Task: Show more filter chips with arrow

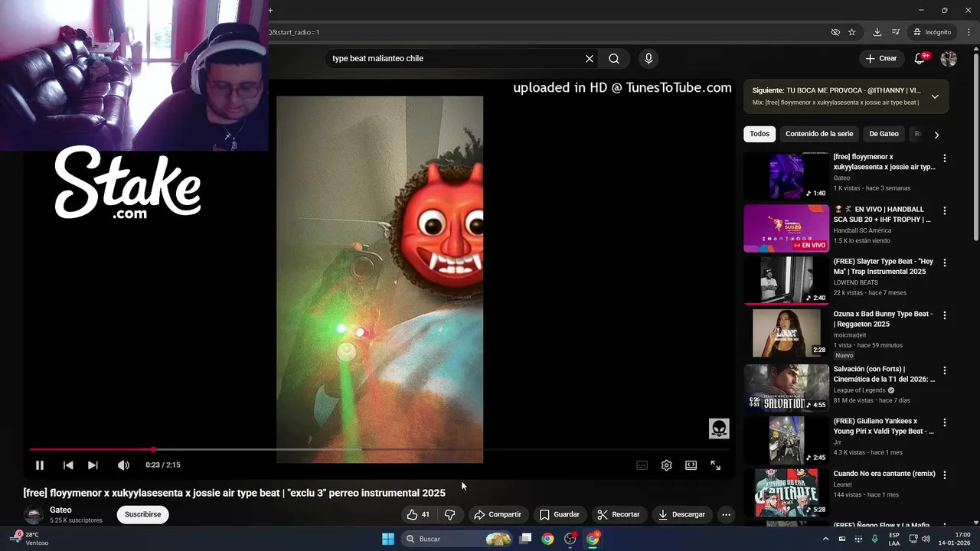Action: (x=936, y=135)
